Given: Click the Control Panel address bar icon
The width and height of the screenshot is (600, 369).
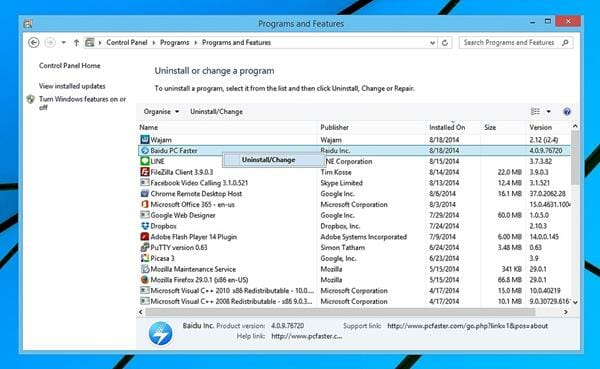Looking at the screenshot, I should [90, 42].
